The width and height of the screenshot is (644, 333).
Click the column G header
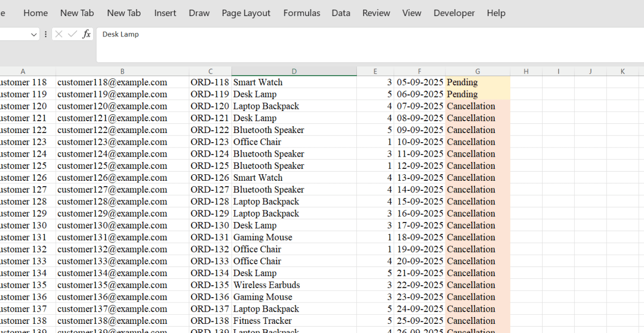478,71
